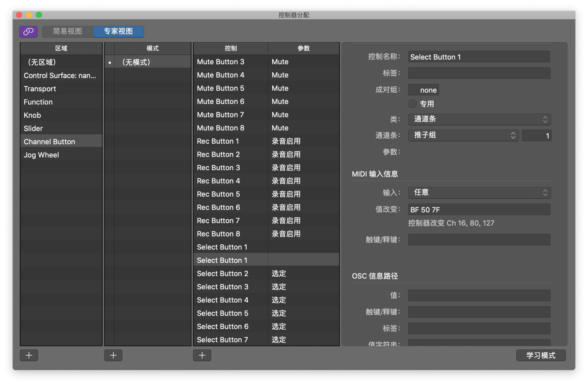Image resolution: width=588 pixels, height=385 pixels.
Task: Click the 模式 column header
Action: tap(153, 48)
